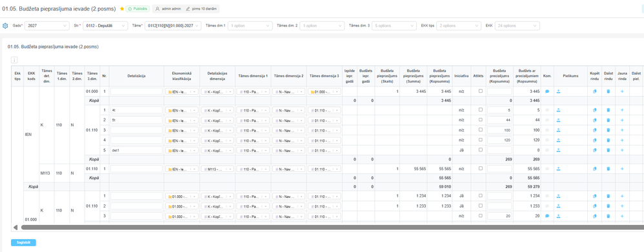Tick Atlikts checkbox for the precizējums 100 row
Viewport: 644px width, 252px height.
(x=480, y=130)
